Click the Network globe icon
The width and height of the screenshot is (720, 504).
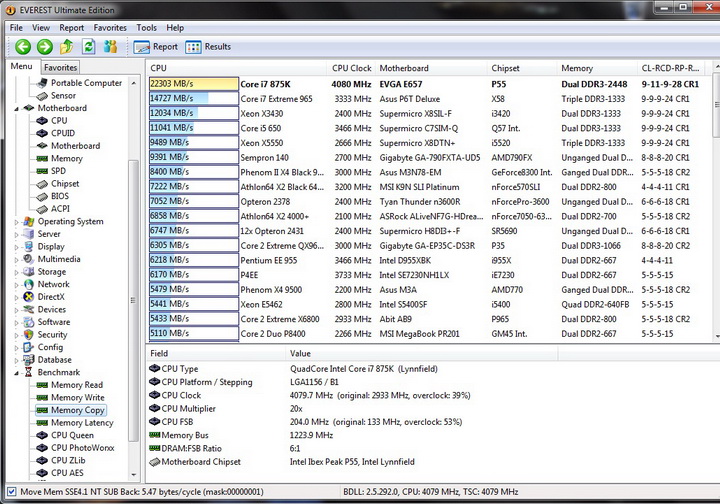pyautogui.click(x=29, y=284)
